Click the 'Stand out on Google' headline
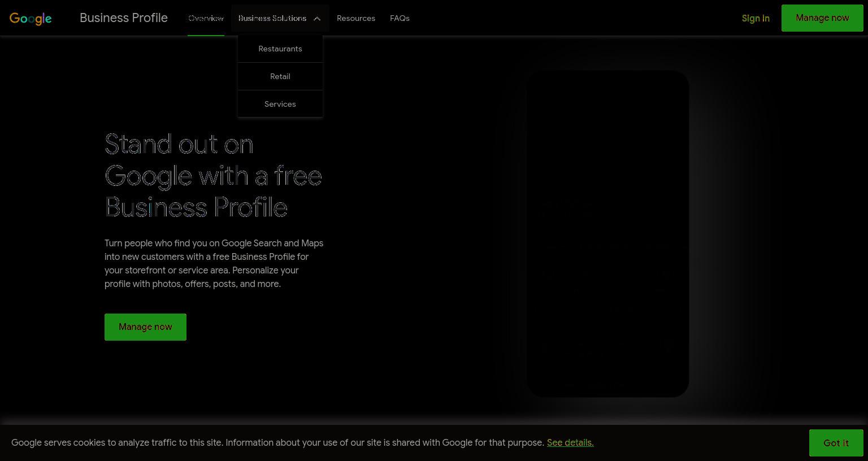This screenshot has height=461, width=868. (x=214, y=176)
